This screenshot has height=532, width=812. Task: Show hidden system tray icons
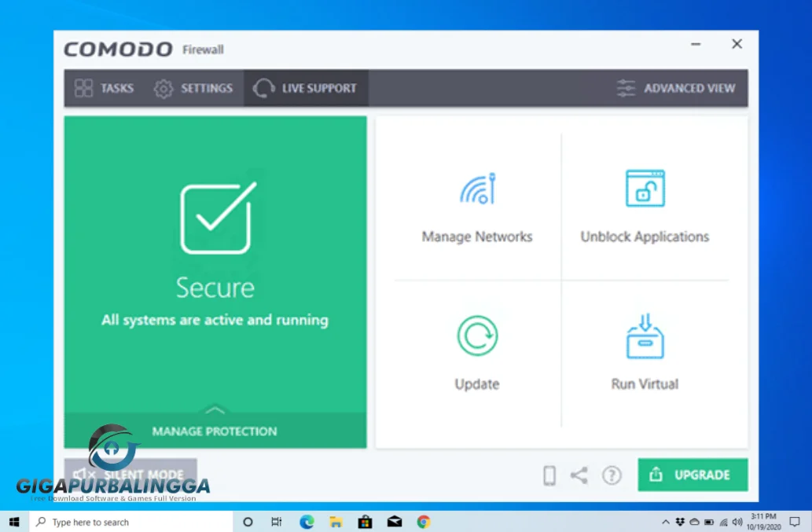click(666, 522)
